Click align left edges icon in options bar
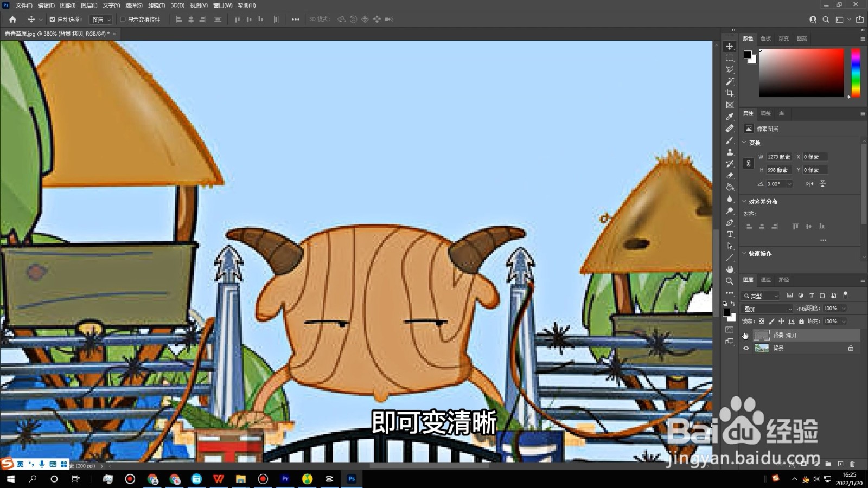The image size is (868, 488). click(179, 20)
